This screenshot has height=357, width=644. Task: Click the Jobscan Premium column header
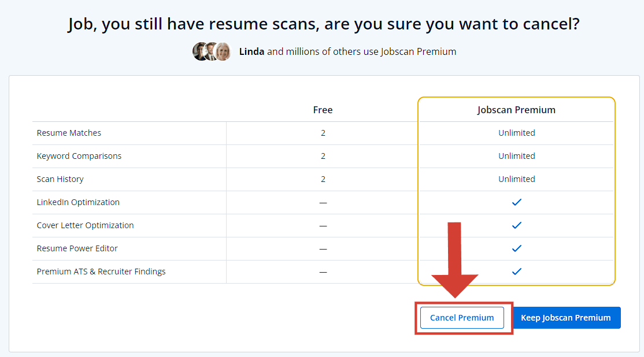(x=516, y=110)
